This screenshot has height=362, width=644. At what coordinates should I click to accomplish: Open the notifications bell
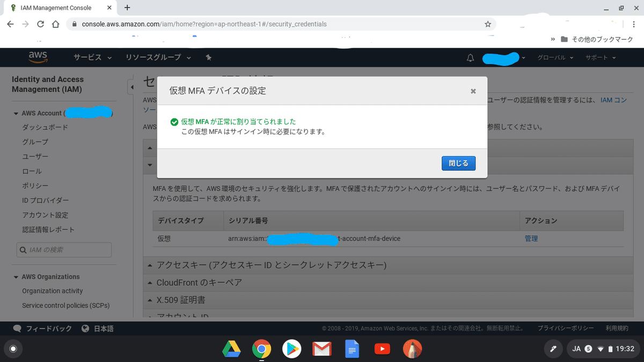pos(471,58)
